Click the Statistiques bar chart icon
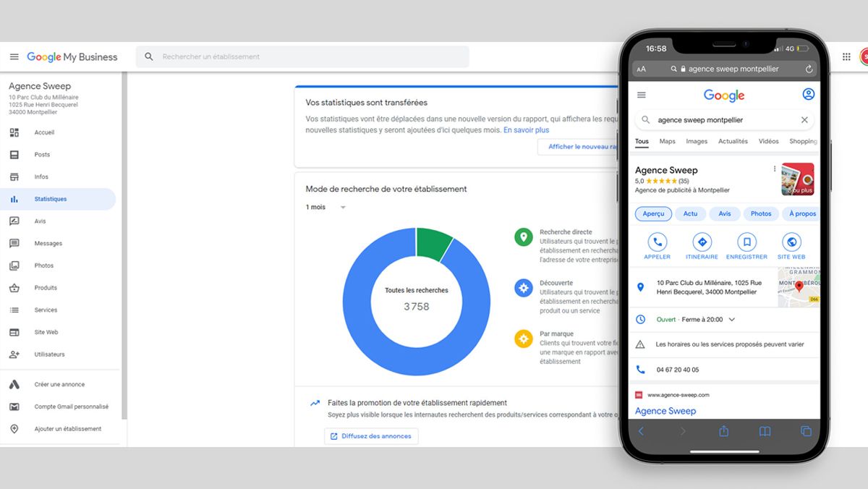 (x=14, y=199)
